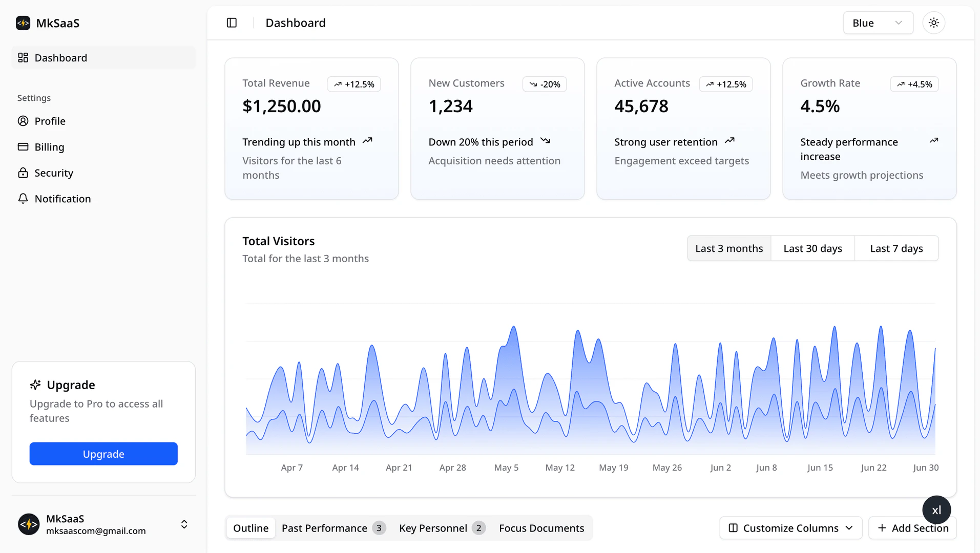This screenshot has height=553, width=980.
Task: Select the Billing card icon
Action: pos(23,147)
